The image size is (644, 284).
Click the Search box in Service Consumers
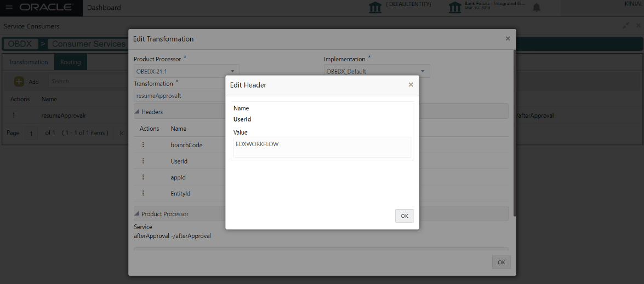click(88, 82)
